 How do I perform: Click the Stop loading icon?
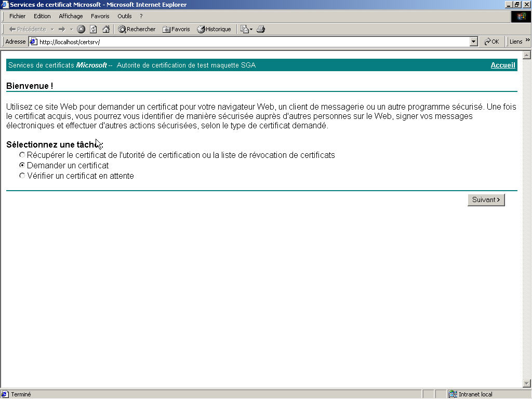coord(81,29)
